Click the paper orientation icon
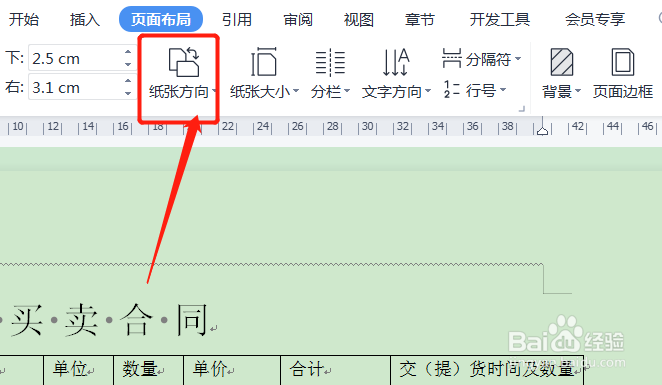The width and height of the screenshot is (662, 385). (184, 62)
